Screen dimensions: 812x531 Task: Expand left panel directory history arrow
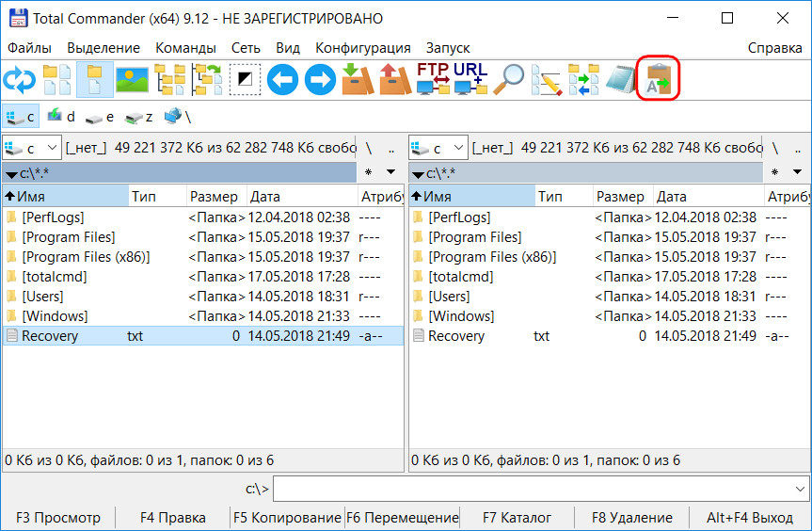point(391,172)
